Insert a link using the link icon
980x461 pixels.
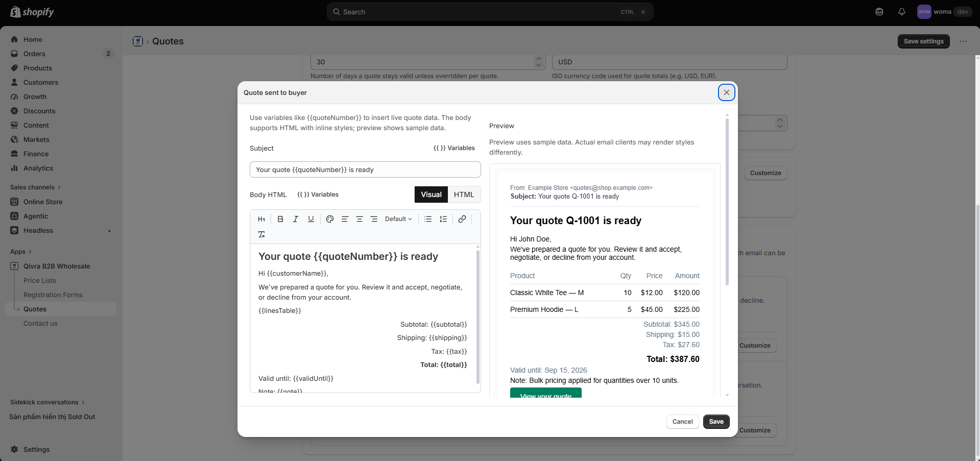click(x=462, y=219)
